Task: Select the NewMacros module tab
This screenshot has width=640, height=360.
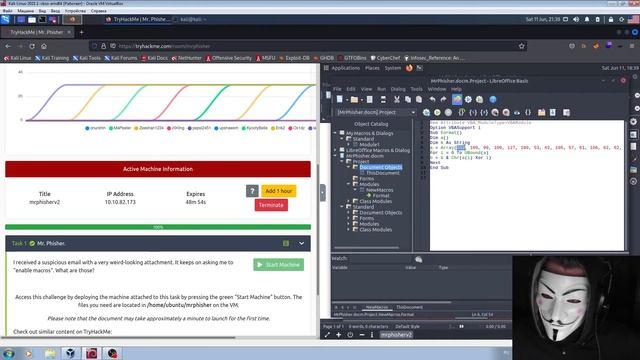Action: click(377, 307)
